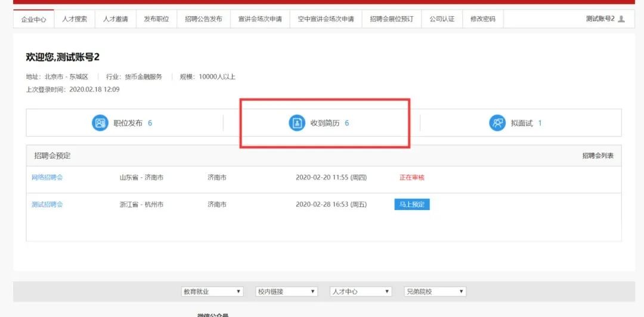
Task: Click the 职位发布 round icon
Action: [x=100, y=123]
